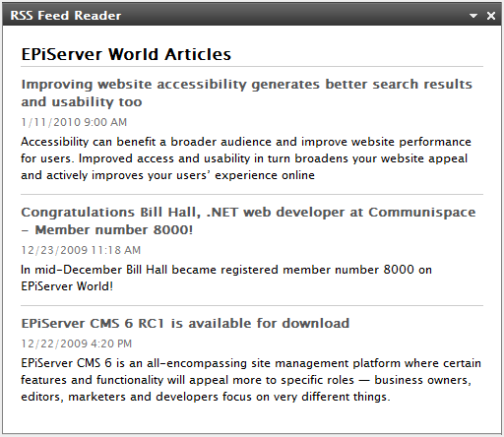Click the summary starting 'In mid-December Bill Hall'
The image size is (504, 437).
click(x=226, y=278)
